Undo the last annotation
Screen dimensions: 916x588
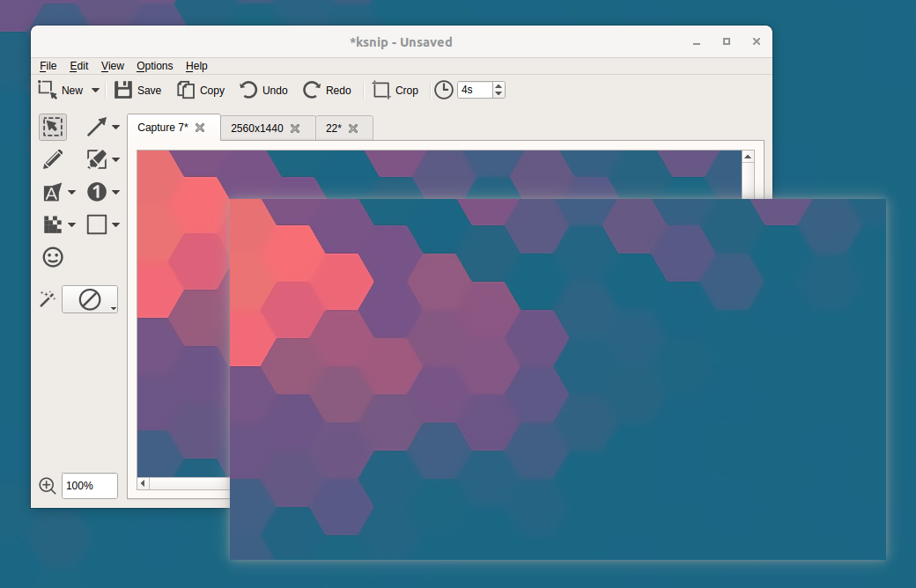tap(263, 90)
